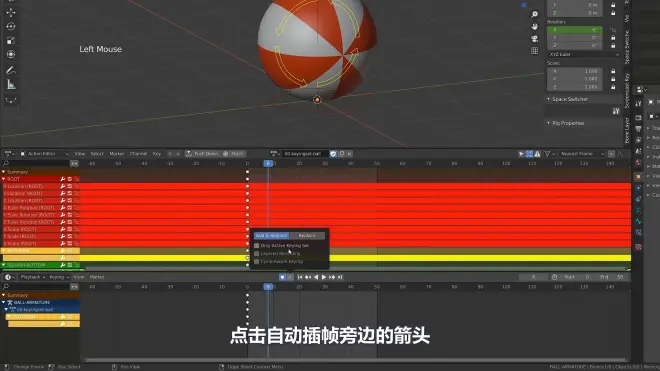Jump to start frame playback button
The image size is (660, 371).
300,277
